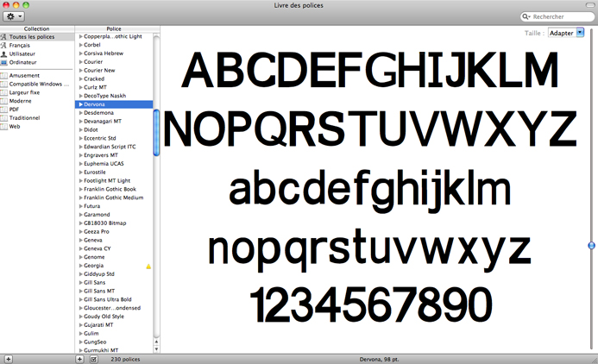Click the toolbar toggle pill button
The height and width of the screenshot is (364, 598).
click(590, 5)
